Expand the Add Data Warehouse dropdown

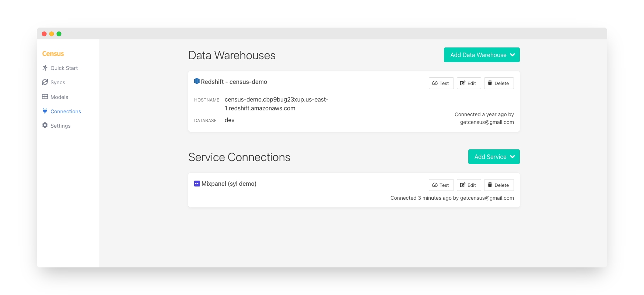[x=482, y=55]
